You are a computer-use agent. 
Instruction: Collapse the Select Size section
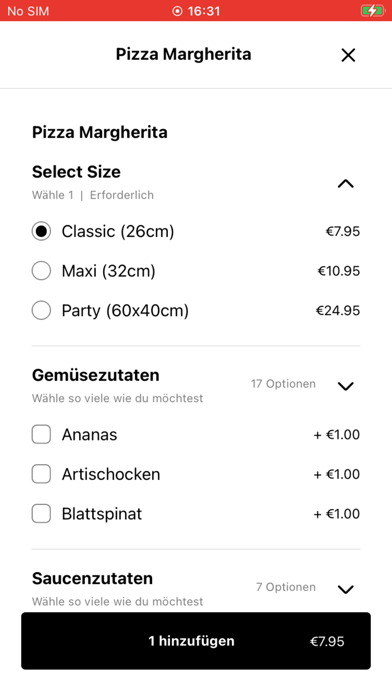point(345,183)
